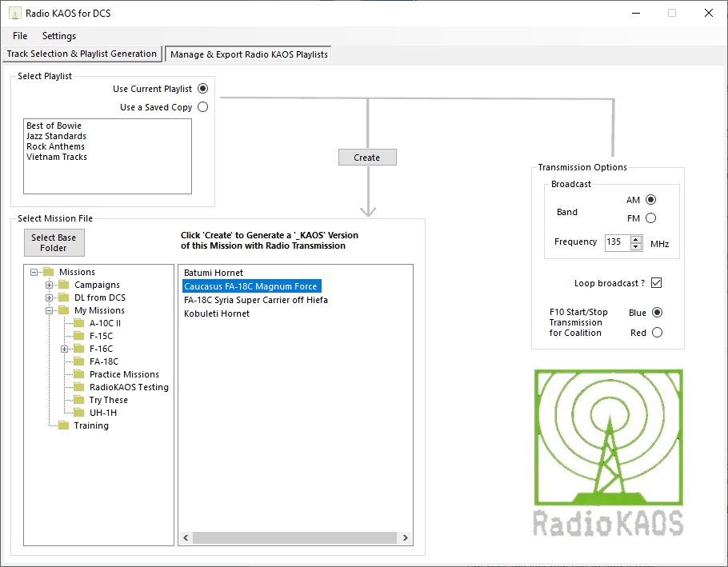The width and height of the screenshot is (728, 567).
Task: Select Use a Saved Copy radio button
Action: coord(202,107)
